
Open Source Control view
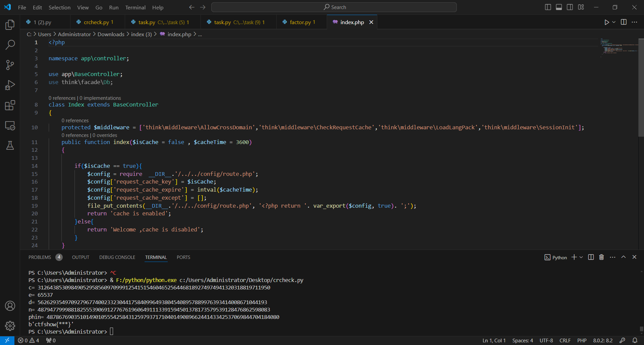pos(10,65)
